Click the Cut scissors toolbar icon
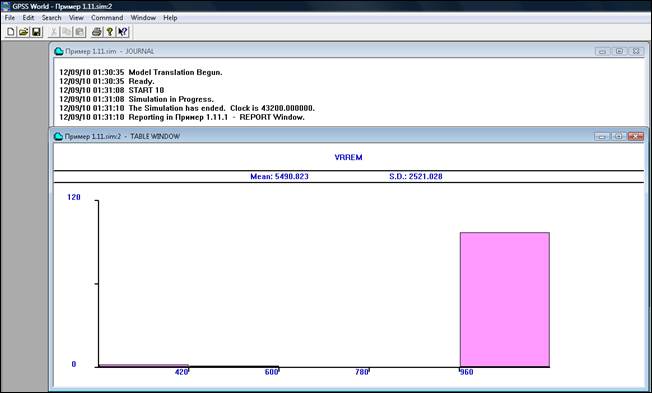Image resolution: width=652 pixels, height=393 pixels. [x=54, y=32]
